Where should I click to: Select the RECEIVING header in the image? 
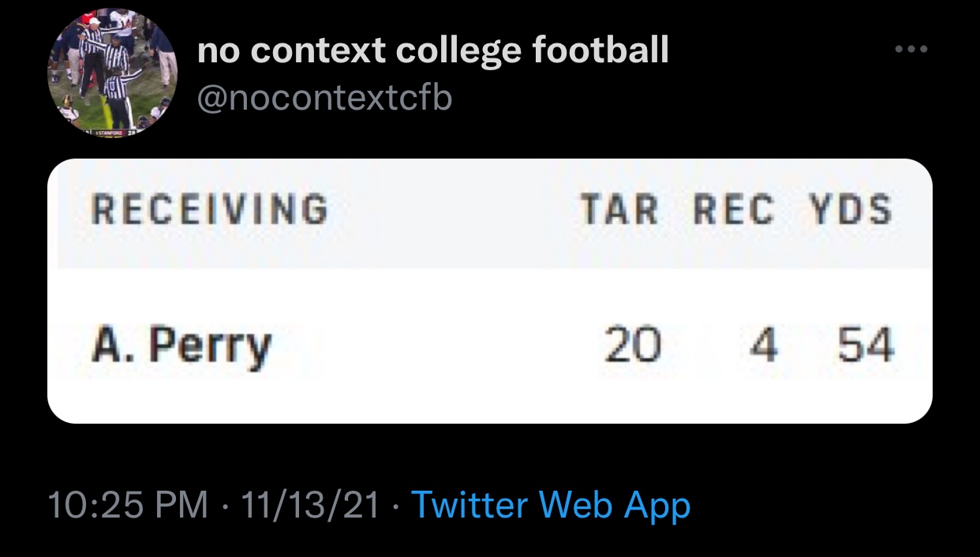[209, 210]
